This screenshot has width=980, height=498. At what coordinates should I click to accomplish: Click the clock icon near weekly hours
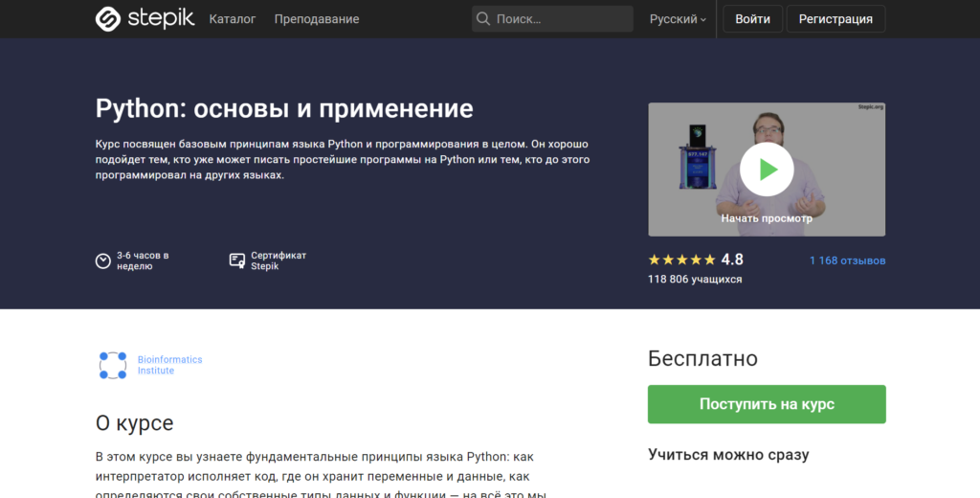(x=103, y=260)
